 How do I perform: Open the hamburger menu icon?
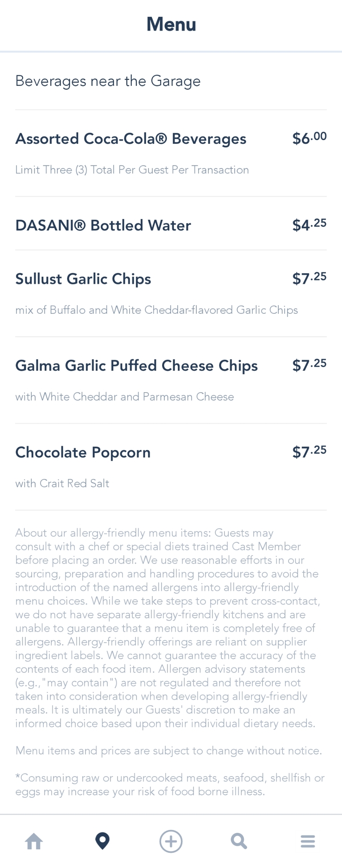pyautogui.click(x=308, y=841)
